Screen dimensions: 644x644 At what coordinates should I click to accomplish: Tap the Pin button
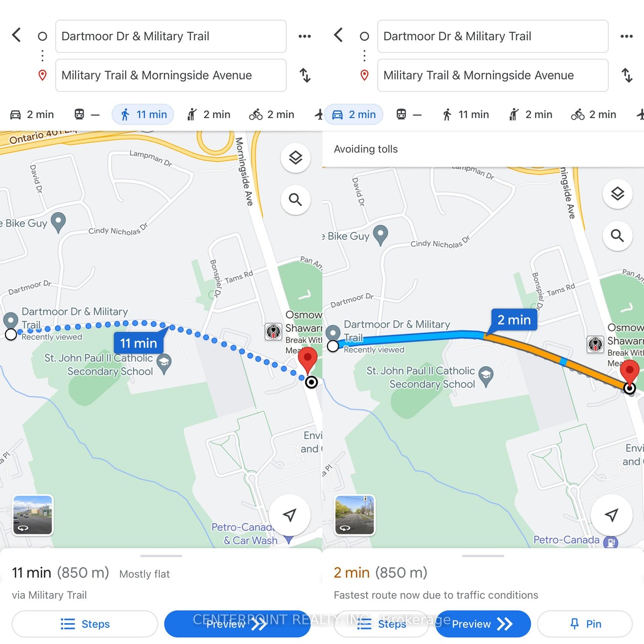[x=585, y=624]
